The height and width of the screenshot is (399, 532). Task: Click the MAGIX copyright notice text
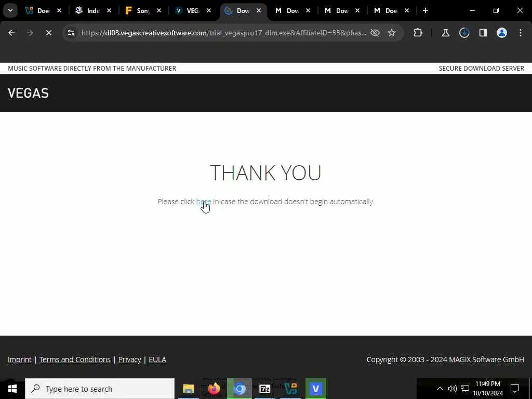pyautogui.click(x=445, y=360)
